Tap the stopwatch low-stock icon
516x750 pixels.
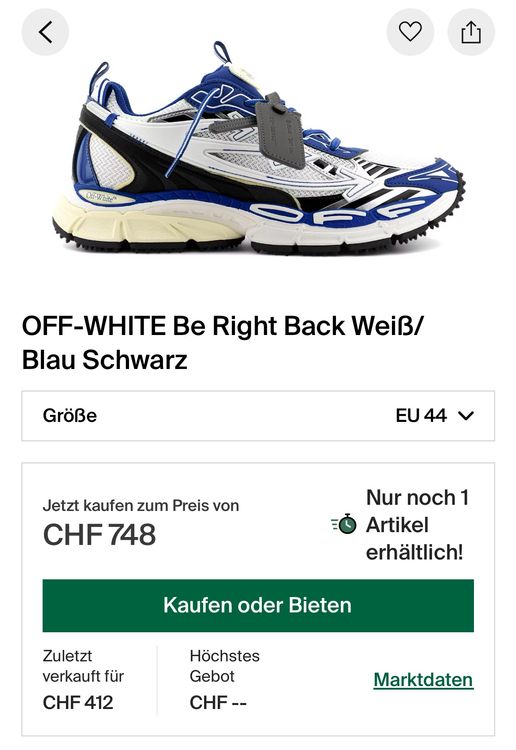(344, 524)
